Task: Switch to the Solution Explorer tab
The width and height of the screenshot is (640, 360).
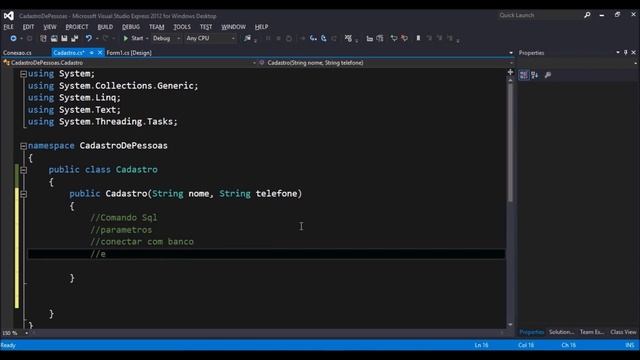Action: [561, 332]
